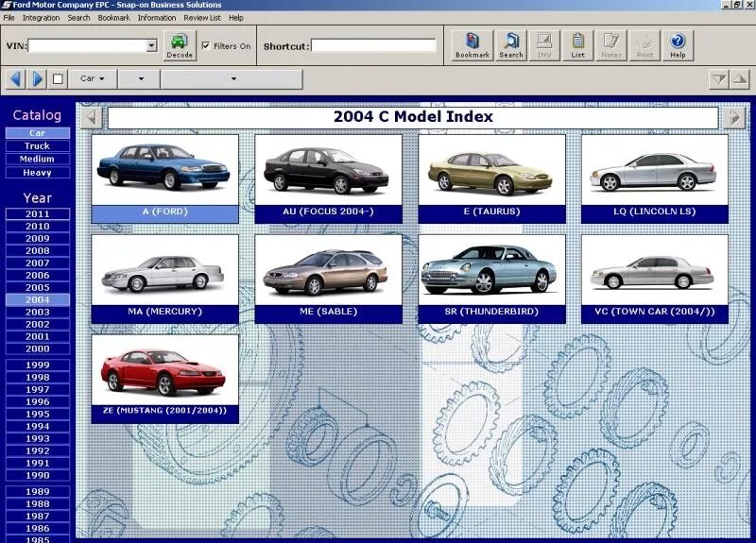Select year 2008

point(38,250)
